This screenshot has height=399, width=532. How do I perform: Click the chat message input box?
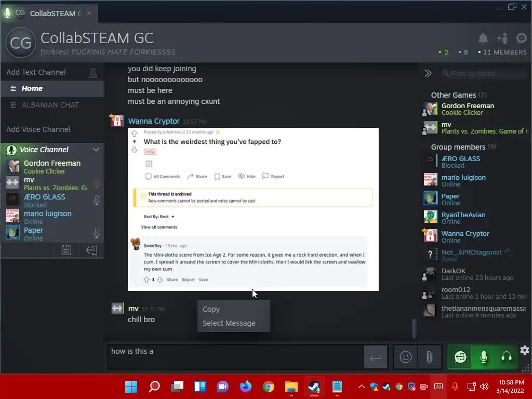point(235,356)
